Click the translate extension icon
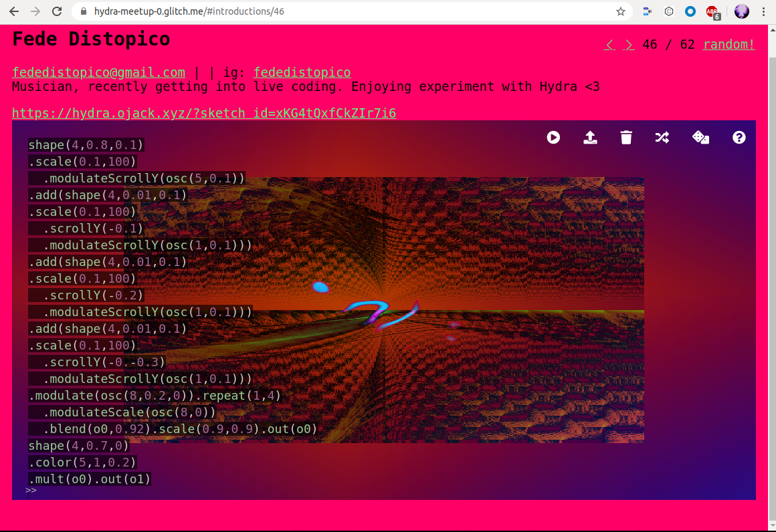This screenshot has width=776, height=532. coord(647,11)
